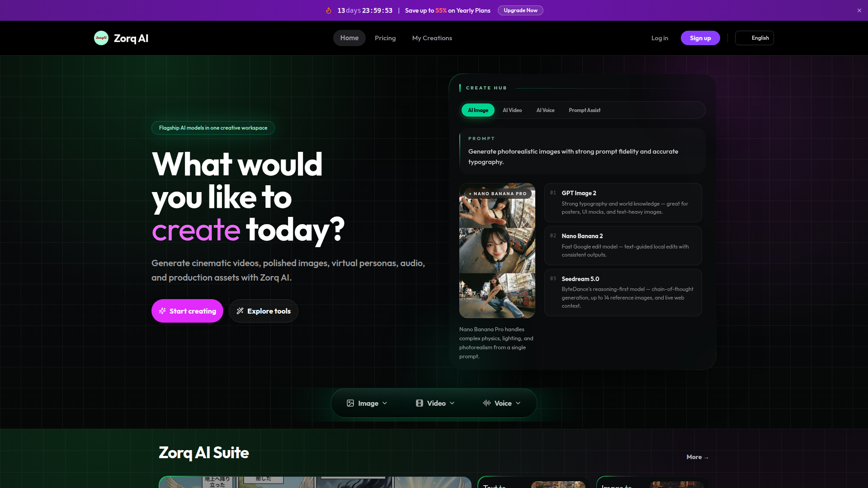Viewport: 868px width, 488px height.
Task: Click the Sign up button
Action: (x=700, y=38)
